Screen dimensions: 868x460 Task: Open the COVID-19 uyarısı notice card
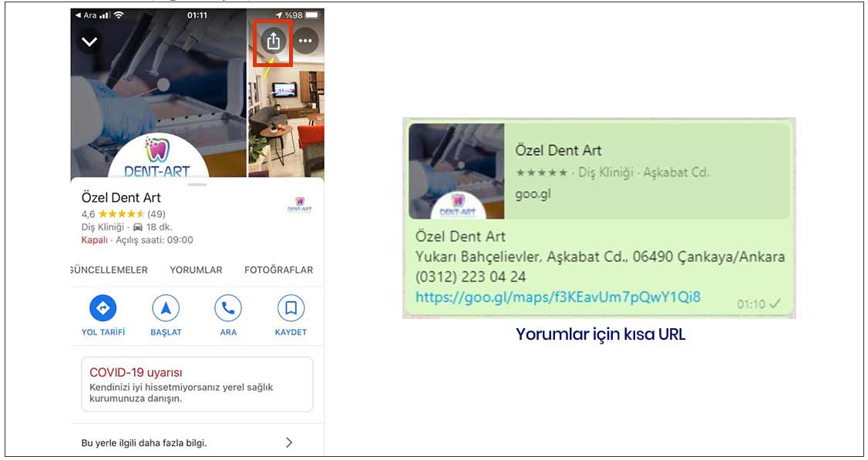[197, 384]
